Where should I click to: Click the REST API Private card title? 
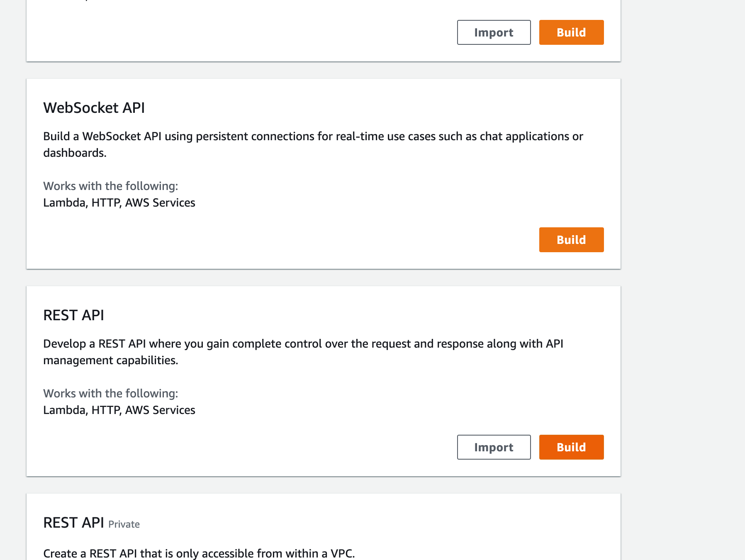(x=74, y=523)
